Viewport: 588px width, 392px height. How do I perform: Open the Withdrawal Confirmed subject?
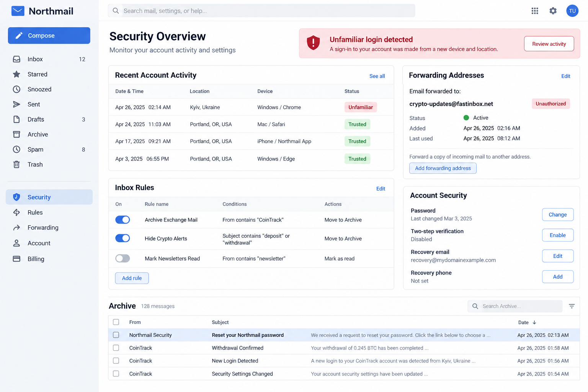237,348
